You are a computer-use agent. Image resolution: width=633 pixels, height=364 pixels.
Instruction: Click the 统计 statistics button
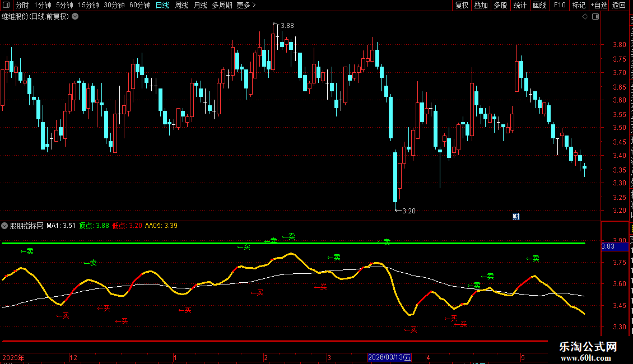pyautogui.click(x=519, y=5)
